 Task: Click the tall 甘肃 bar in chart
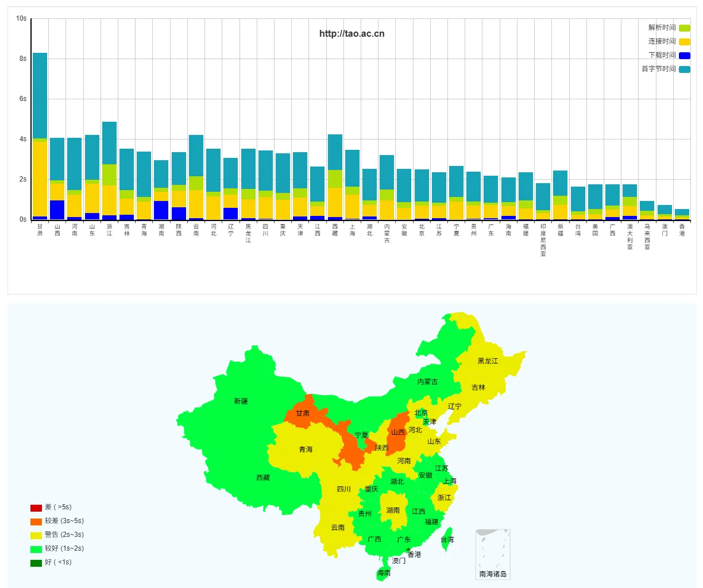tap(40, 115)
